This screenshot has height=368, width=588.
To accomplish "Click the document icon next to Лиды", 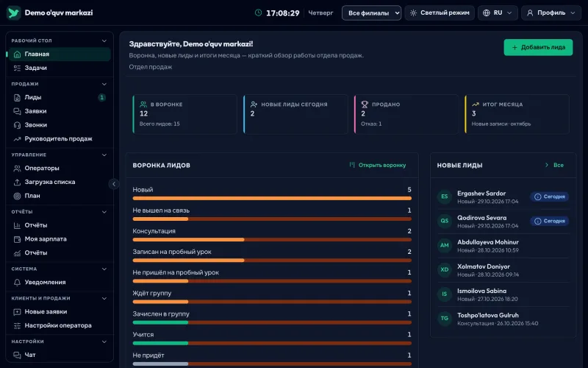I will tap(17, 98).
